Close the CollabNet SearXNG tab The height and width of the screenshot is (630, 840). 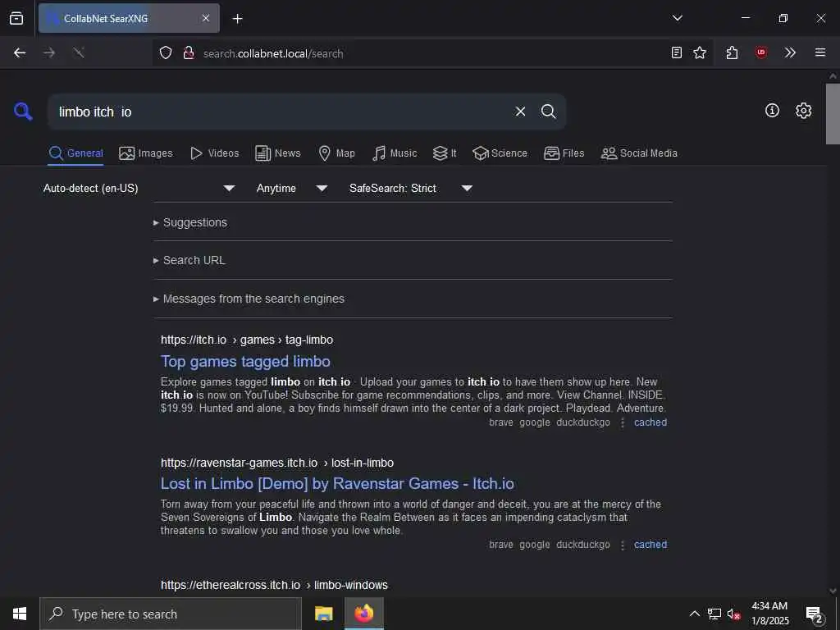tap(206, 18)
